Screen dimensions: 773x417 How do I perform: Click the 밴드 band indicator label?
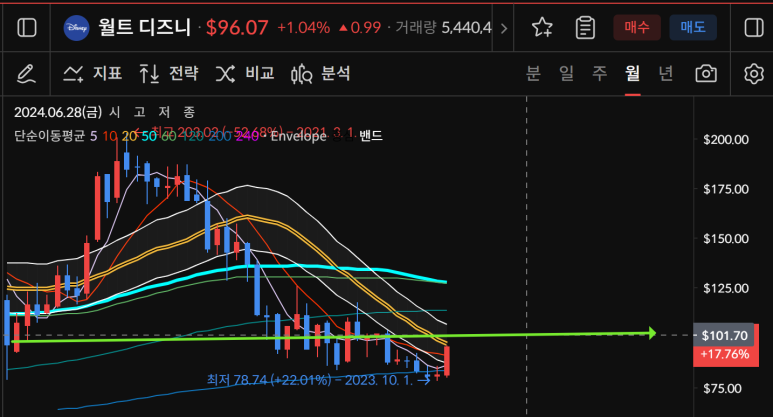pyautogui.click(x=371, y=136)
